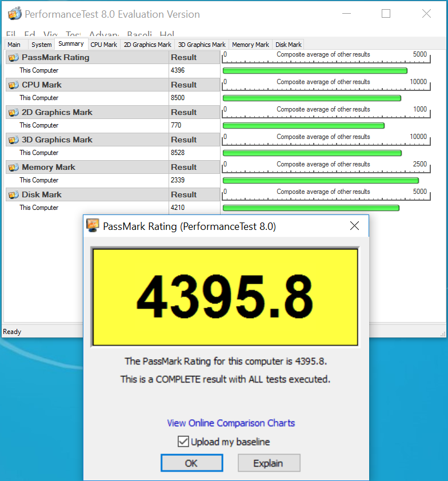Click the Explain button
The height and width of the screenshot is (481, 448).
click(x=269, y=463)
